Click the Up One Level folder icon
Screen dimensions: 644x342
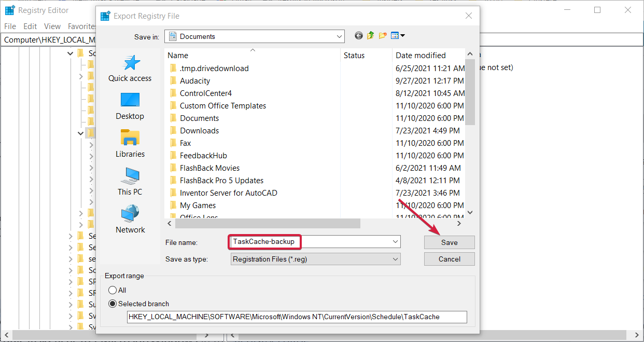371,36
